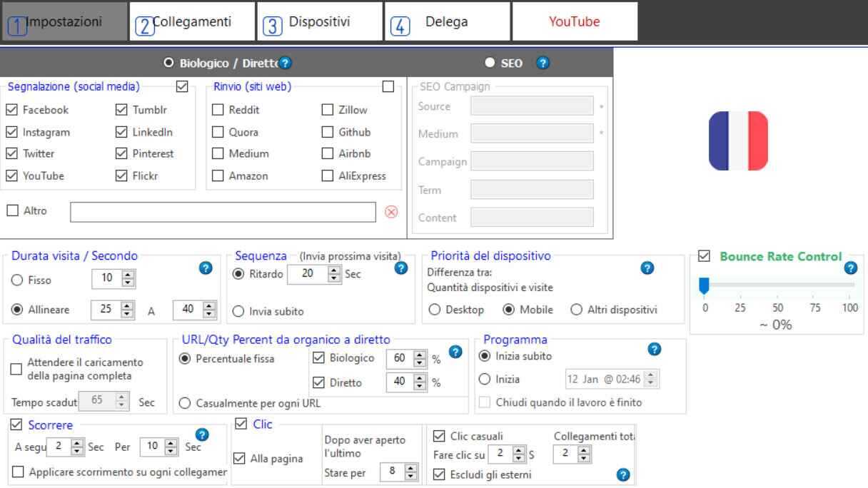
Task: Click the Bounce Rate Control slider handle
Action: point(705,286)
